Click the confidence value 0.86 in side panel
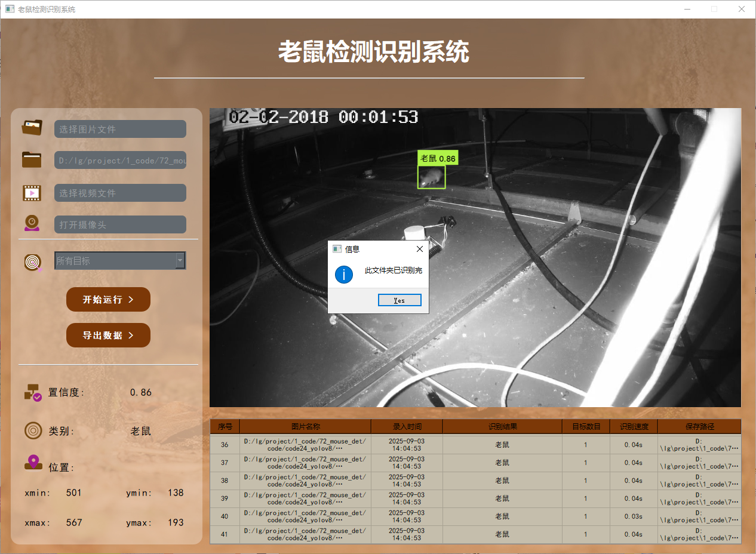 141,392
